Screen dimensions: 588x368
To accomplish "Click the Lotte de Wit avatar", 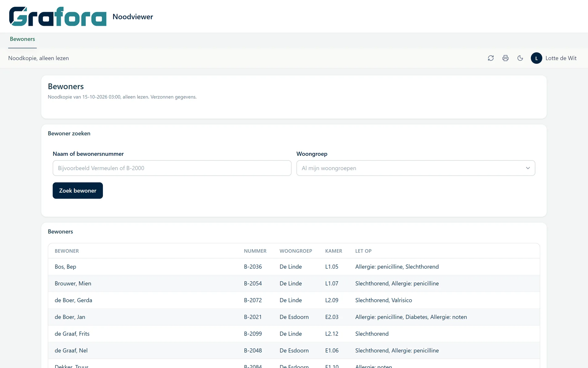I will click(x=536, y=58).
